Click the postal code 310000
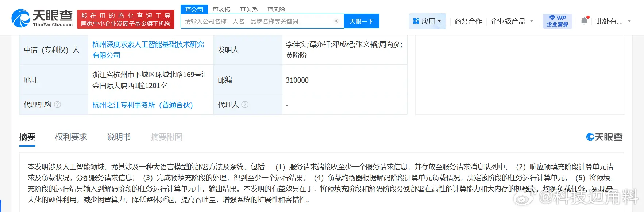The height and width of the screenshot is (212, 644). tap(297, 80)
